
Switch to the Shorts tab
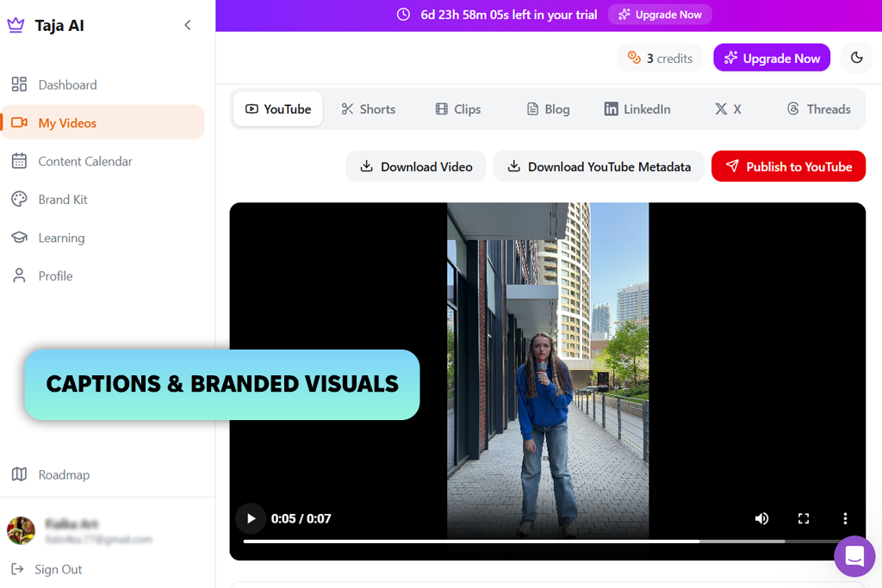[x=369, y=109]
